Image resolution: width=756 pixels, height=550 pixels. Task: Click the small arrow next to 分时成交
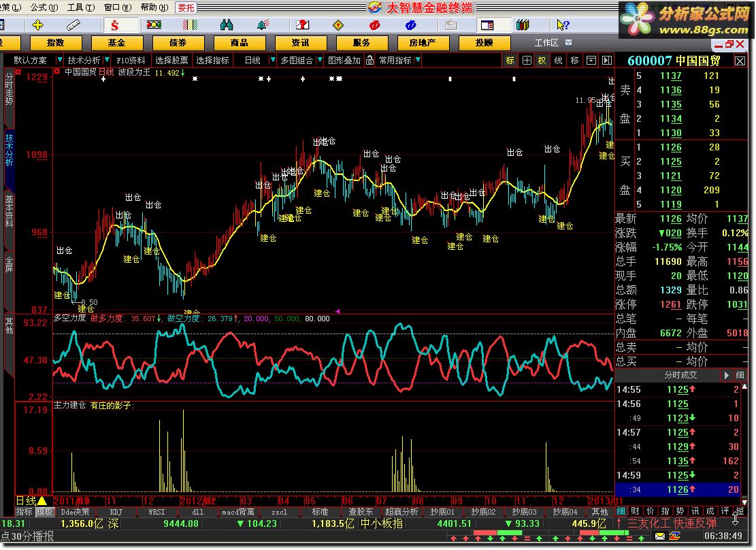click(x=726, y=375)
